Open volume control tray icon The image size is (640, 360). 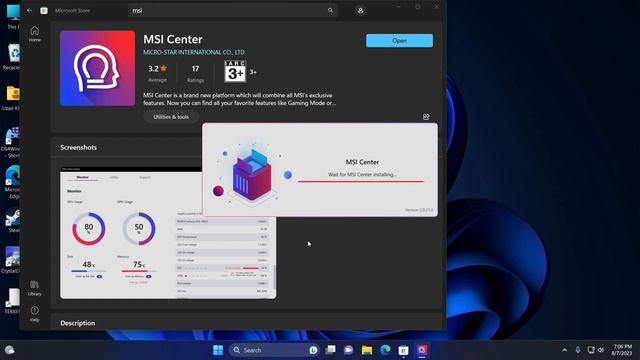[601, 350]
